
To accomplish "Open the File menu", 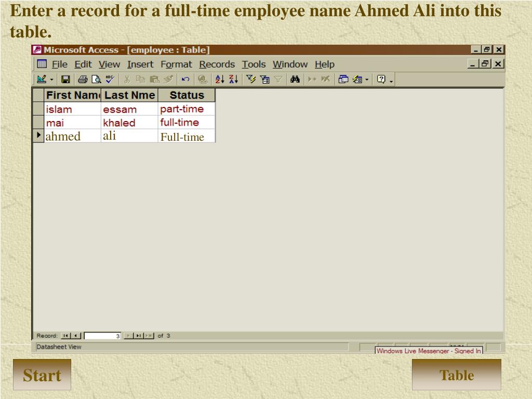I will pos(59,64).
